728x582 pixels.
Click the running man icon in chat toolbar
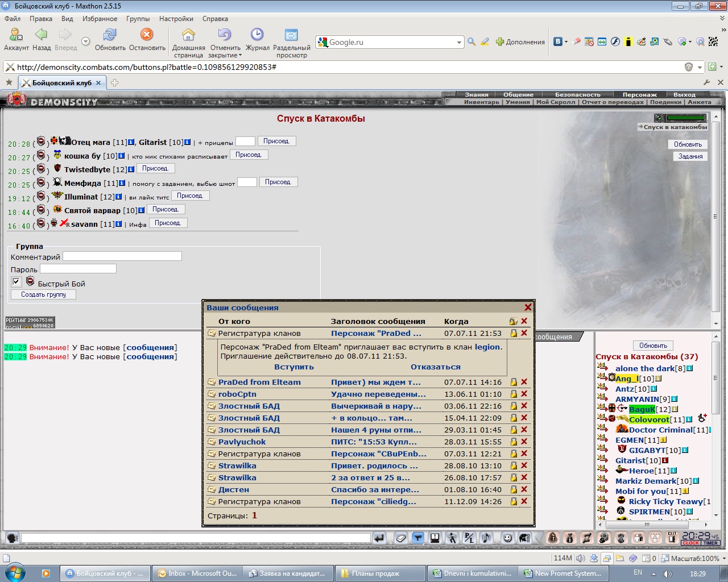pyautogui.click(x=452, y=538)
